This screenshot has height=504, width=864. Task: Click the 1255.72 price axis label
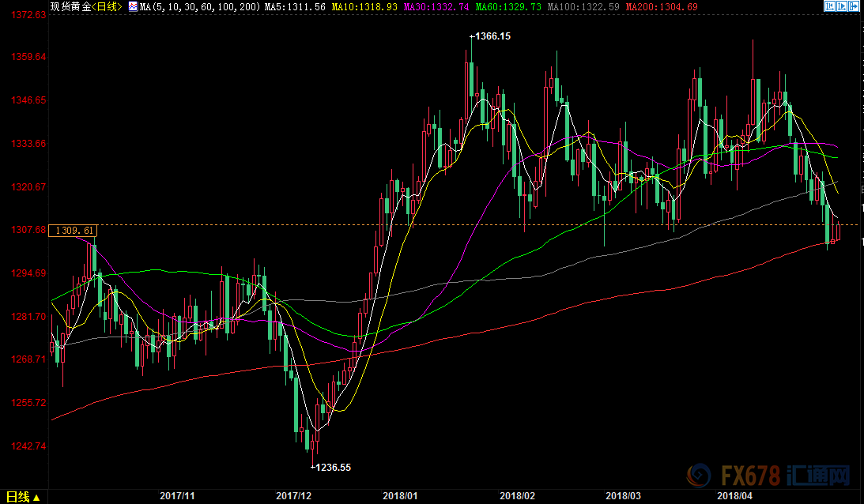pos(28,403)
